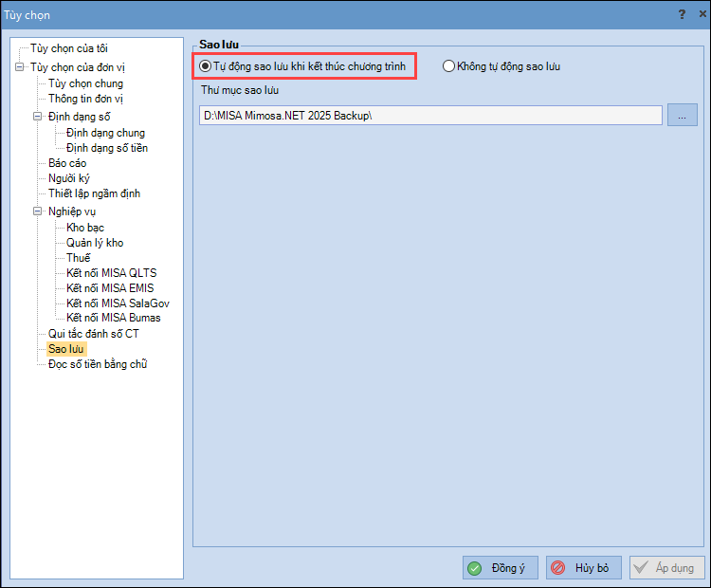Screen dimensions: 711x588
Task: Click the red prohibit icon on Hủy bỏ
Action: tap(557, 567)
